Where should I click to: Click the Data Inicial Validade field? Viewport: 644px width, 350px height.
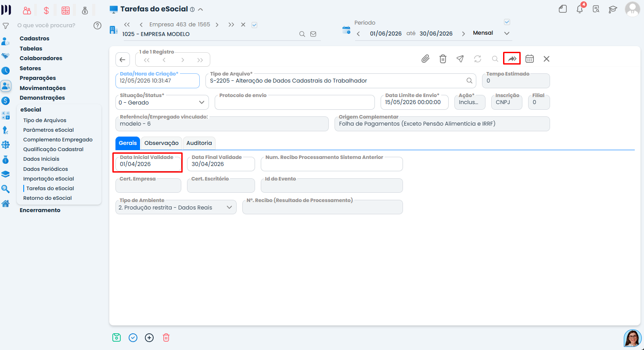(148, 164)
